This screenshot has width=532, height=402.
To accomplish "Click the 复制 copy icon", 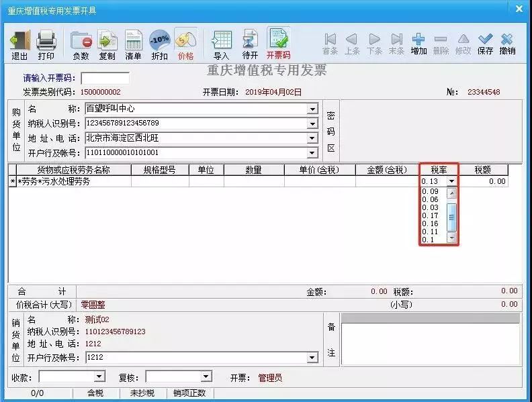I will 107,44.
